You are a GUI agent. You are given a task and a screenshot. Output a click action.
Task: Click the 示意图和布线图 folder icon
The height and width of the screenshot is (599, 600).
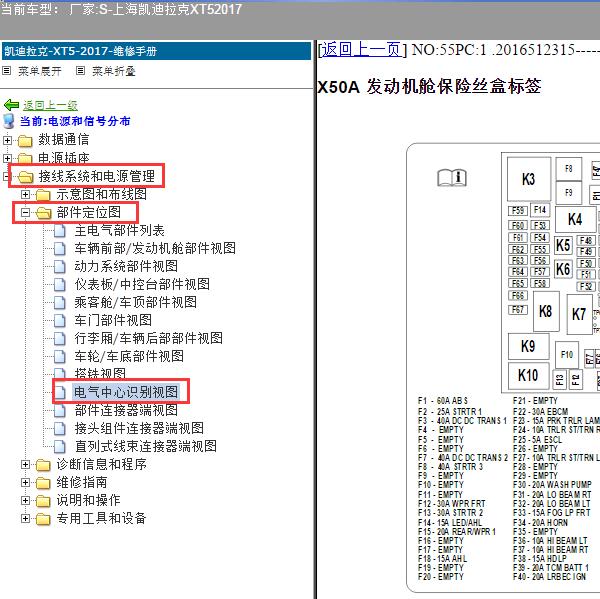coord(43,195)
